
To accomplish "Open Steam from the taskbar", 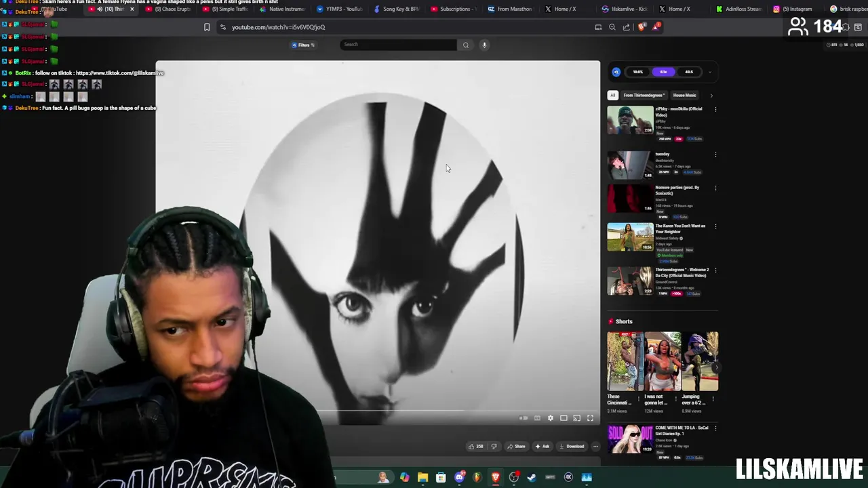I will coord(532,477).
